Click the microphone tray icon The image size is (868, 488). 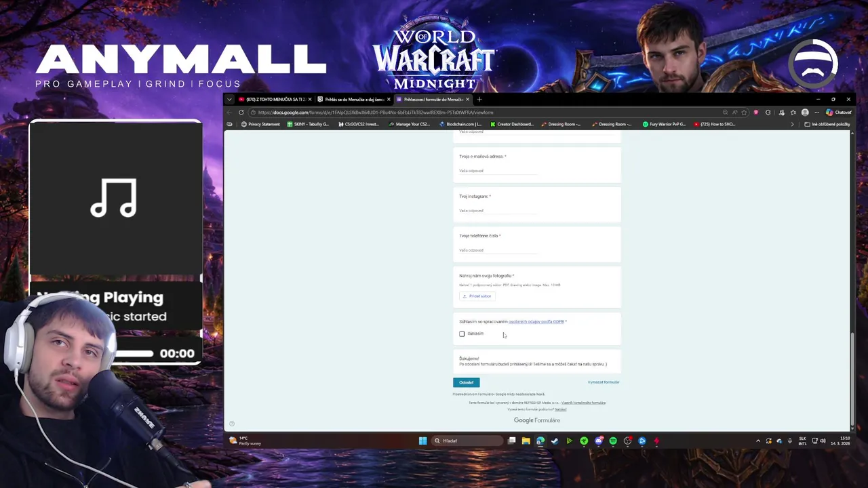click(790, 441)
